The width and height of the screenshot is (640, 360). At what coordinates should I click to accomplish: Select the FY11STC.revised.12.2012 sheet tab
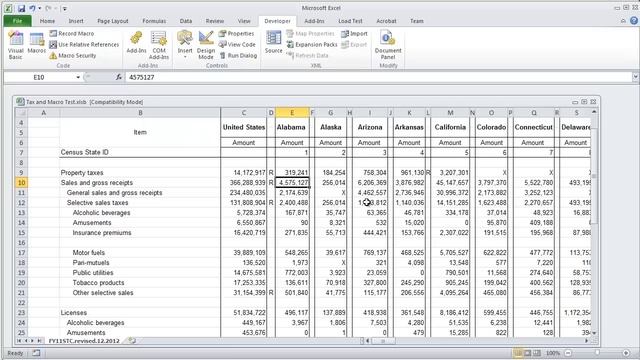pos(84,340)
